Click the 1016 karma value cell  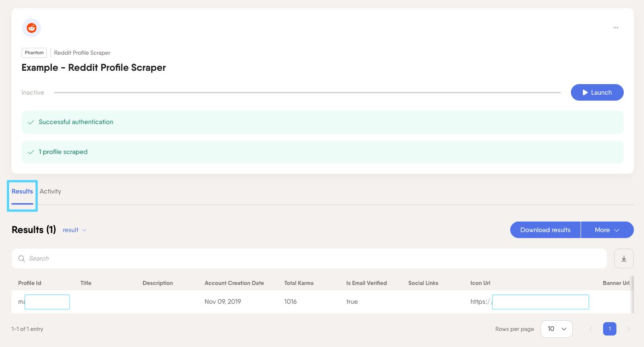click(x=291, y=301)
